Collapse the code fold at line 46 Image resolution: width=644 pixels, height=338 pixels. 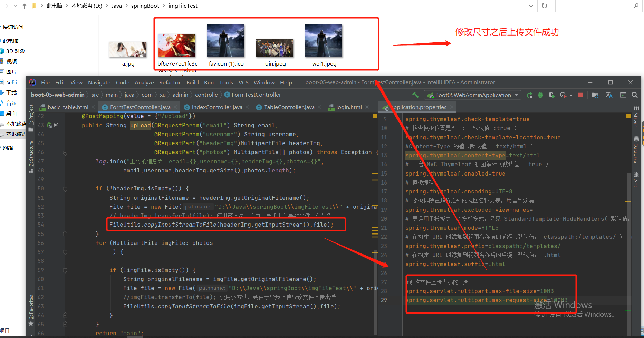point(65,152)
